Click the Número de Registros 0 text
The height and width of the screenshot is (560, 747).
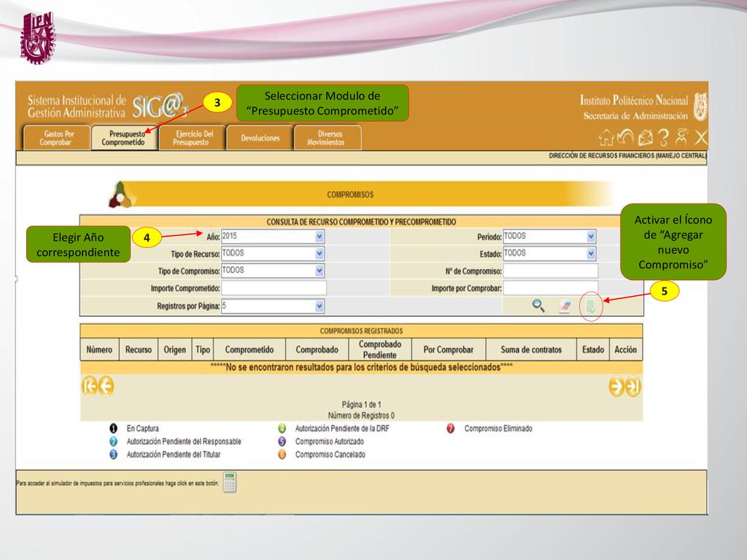pos(361,415)
